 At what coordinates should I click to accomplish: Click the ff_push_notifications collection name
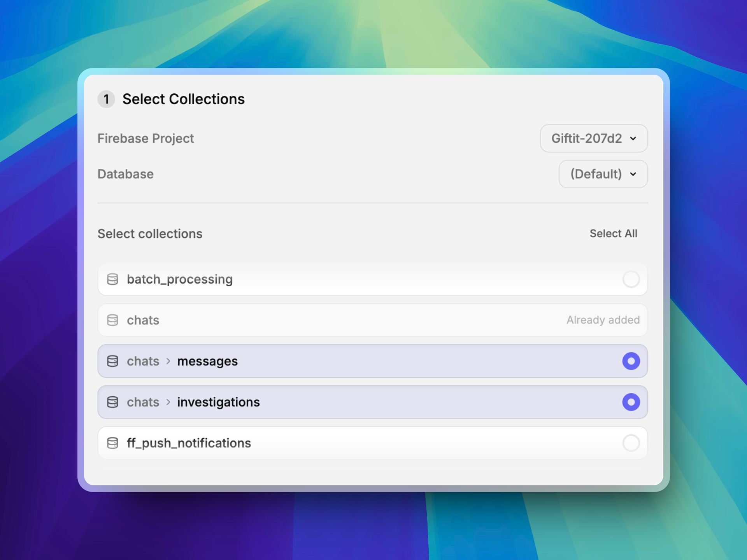189,443
